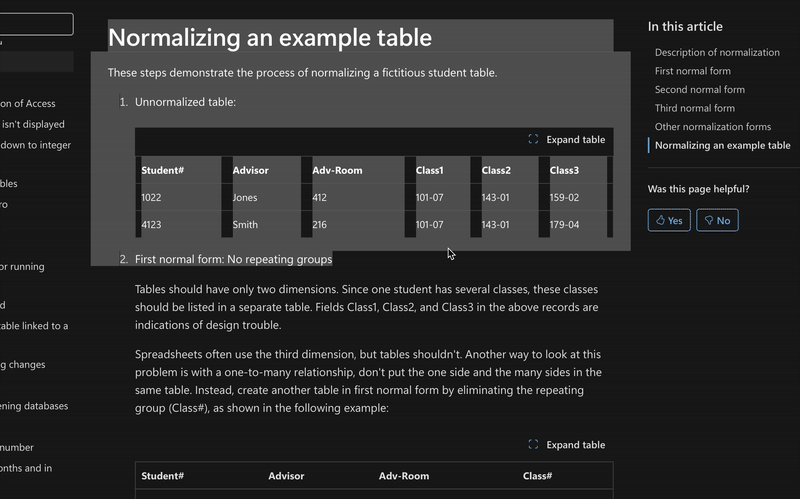Screen dimensions: 800x499
Task: Open sidebar link ending in 'down to integer'
Action: tap(36, 145)
